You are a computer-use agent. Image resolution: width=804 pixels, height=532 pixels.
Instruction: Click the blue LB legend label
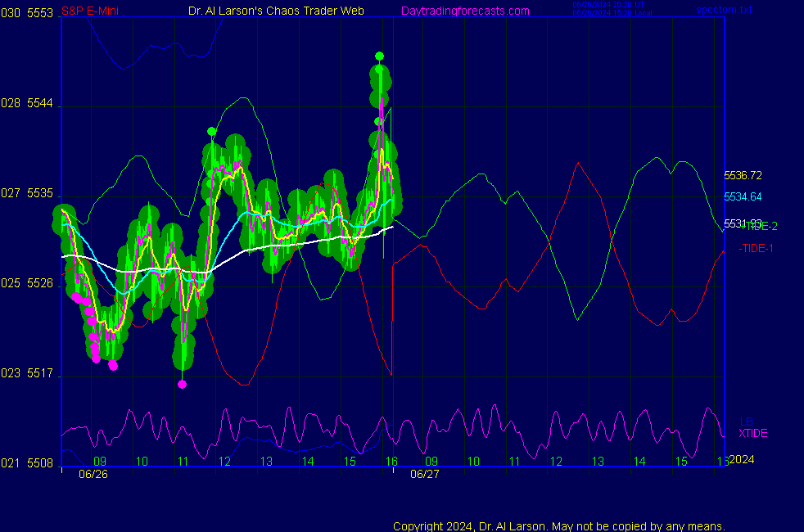pyautogui.click(x=746, y=422)
